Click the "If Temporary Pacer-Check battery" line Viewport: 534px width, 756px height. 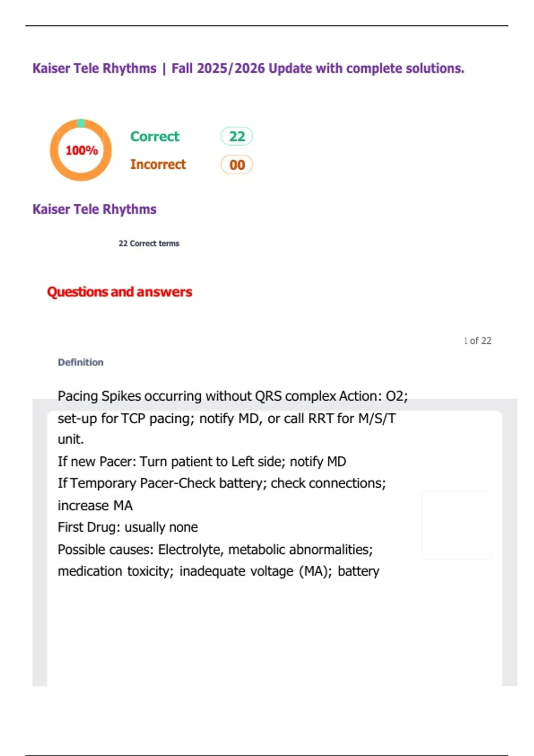(x=222, y=483)
